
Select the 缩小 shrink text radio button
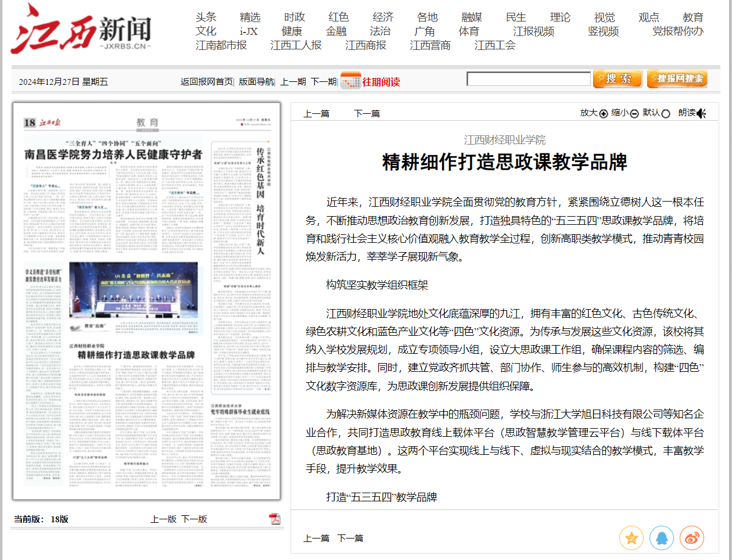(634, 114)
